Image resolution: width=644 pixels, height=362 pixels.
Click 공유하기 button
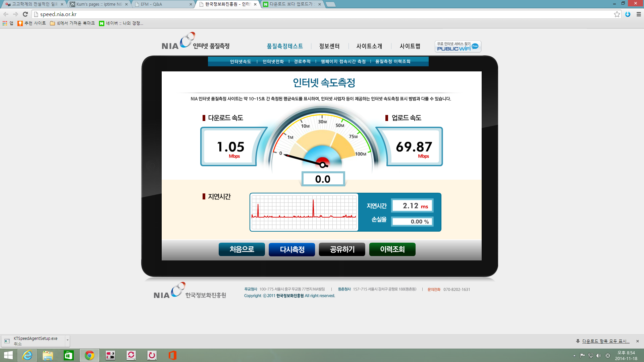point(342,249)
